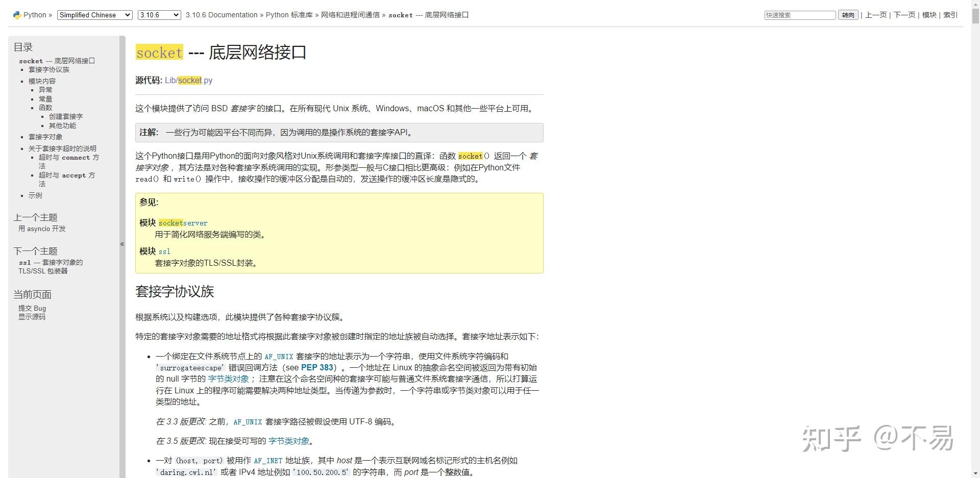Open the PEP 383 reference link
The height and width of the screenshot is (478, 980).
(318, 367)
